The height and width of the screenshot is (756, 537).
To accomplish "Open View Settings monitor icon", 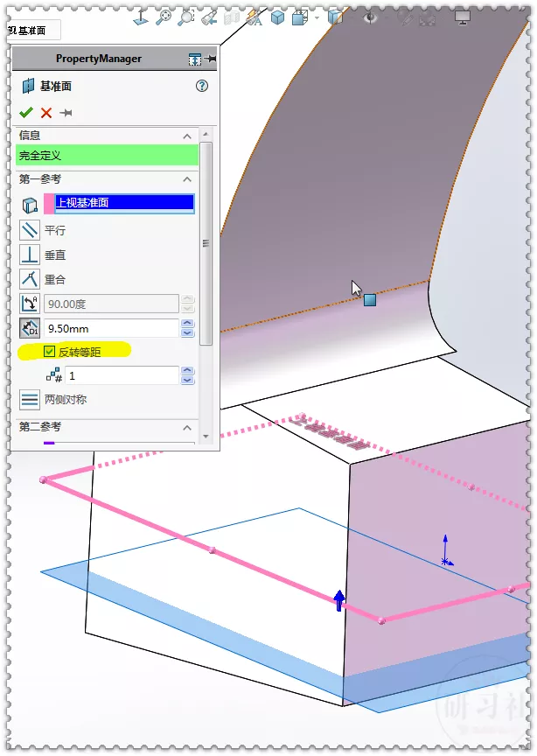I will pos(463,17).
